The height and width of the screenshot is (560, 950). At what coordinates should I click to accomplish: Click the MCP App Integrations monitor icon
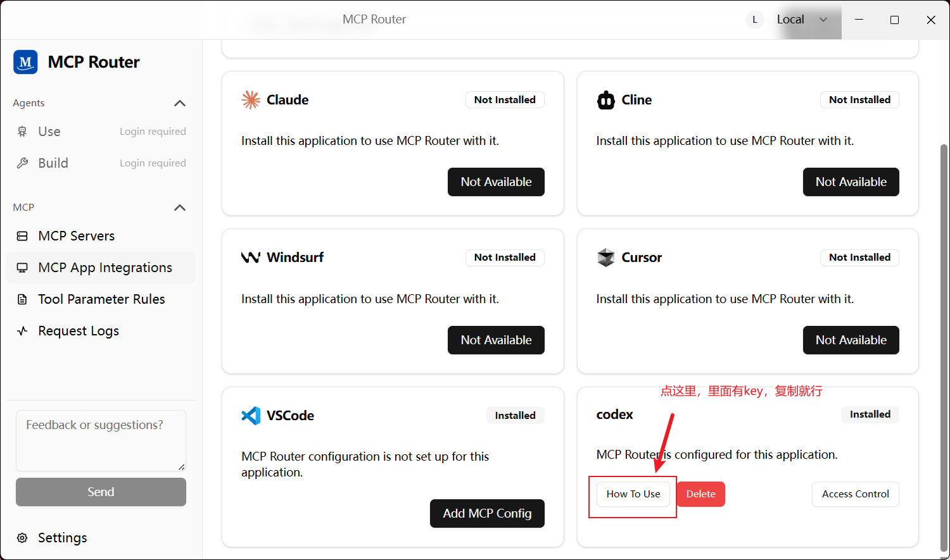pyautogui.click(x=22, y=268)
